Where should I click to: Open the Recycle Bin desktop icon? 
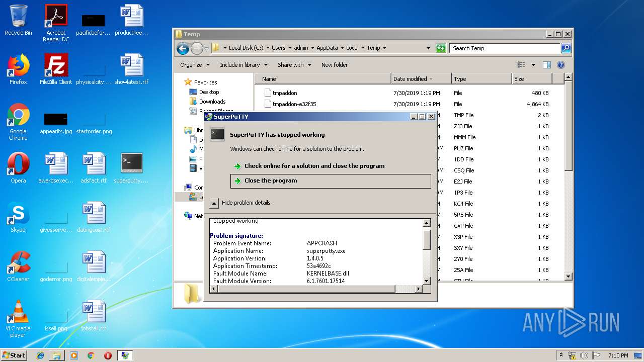click(18, 20)
